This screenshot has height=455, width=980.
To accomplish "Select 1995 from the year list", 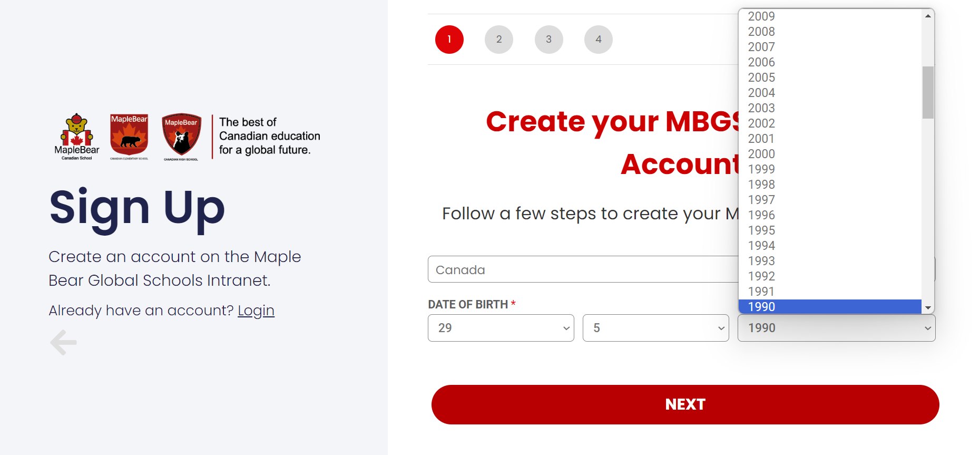I will 830,230.
